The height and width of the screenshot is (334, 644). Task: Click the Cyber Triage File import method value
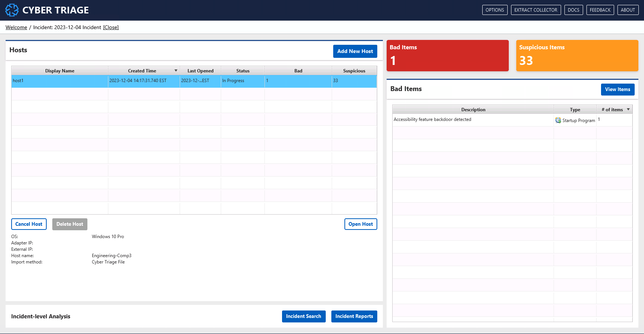pos(108,262)
